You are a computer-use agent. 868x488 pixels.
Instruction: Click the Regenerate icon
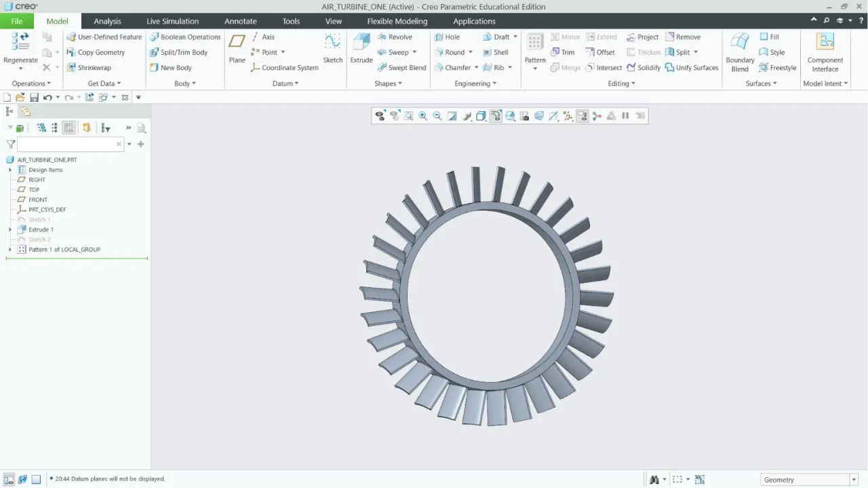point(20,41)
